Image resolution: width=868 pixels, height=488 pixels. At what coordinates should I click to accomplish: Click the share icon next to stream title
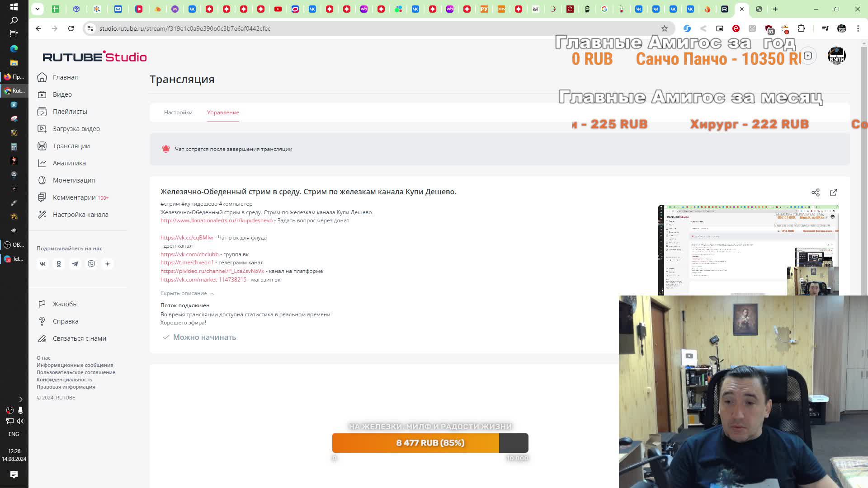[x=815, y=192]
